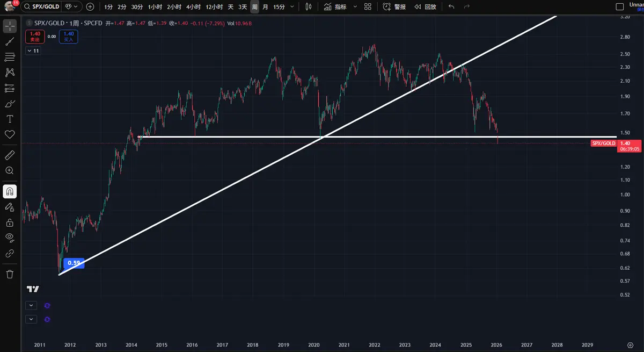The height and width of the screenshot is (352, 644).
Task: Create an alert with 警报 button
Action: tap(394, 7)
